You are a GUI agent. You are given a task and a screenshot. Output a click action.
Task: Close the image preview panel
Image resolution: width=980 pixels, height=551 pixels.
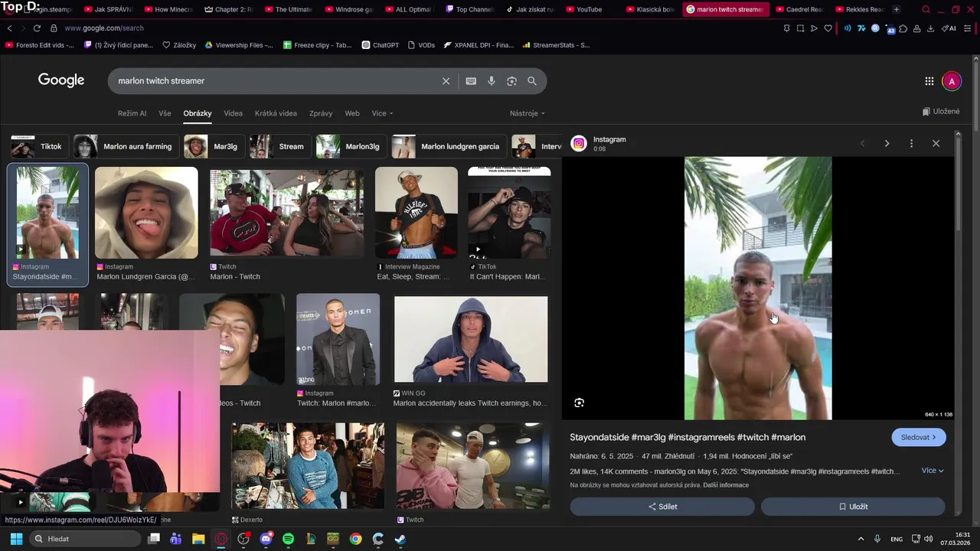point(936,143)
